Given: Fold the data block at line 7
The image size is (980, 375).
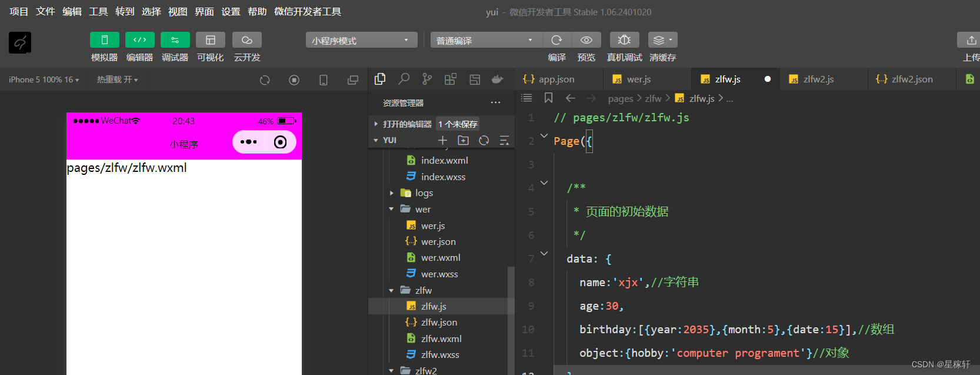Looking at the screenshot, I should pyautogui.click(x=544, y=254).
